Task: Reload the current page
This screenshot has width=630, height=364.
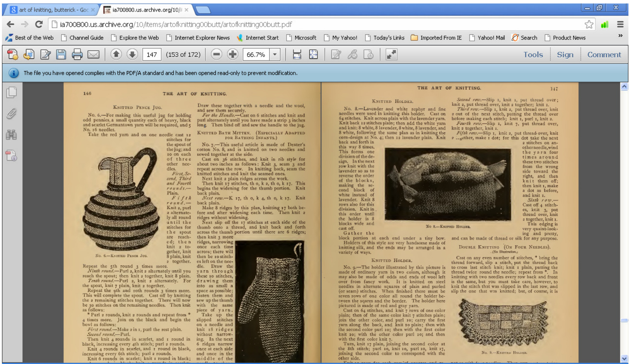Action: click(39, 24)
